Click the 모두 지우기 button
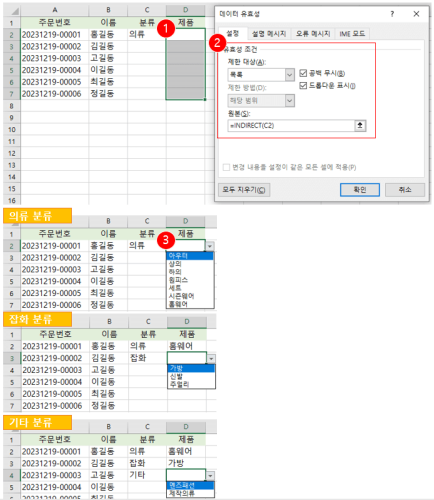 click(x=244, y=190)
